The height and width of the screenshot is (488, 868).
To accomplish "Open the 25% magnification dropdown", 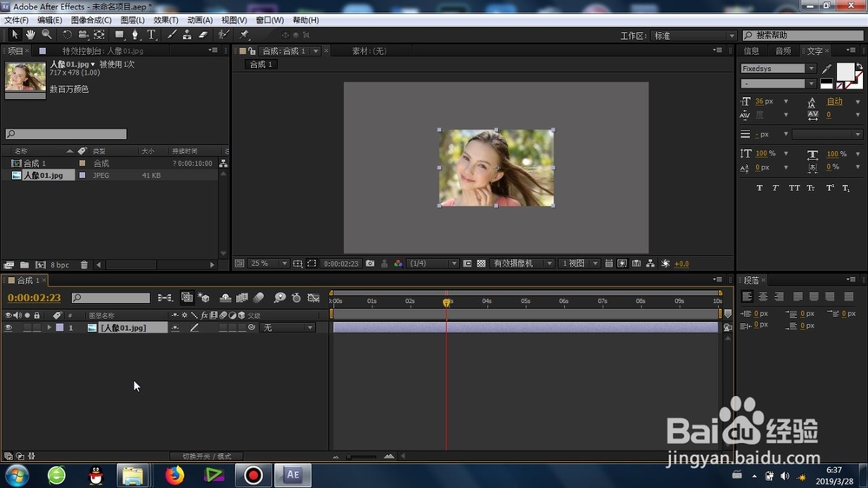I will coord(268,264).
